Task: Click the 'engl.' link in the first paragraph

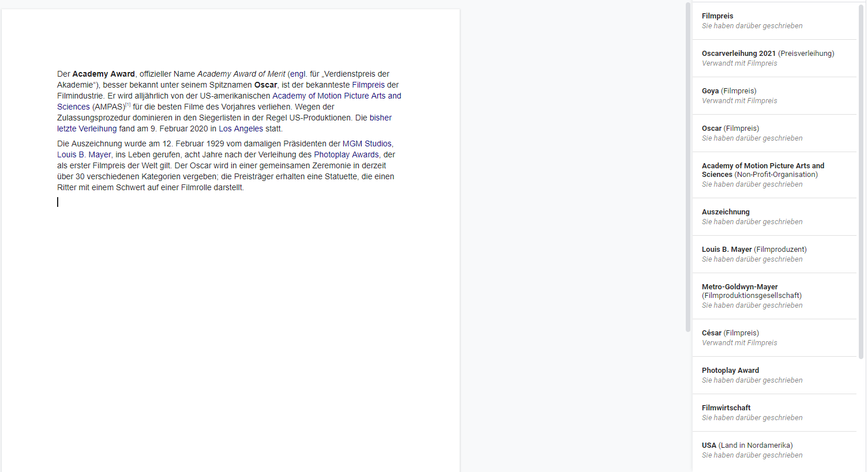Action: 299,74
